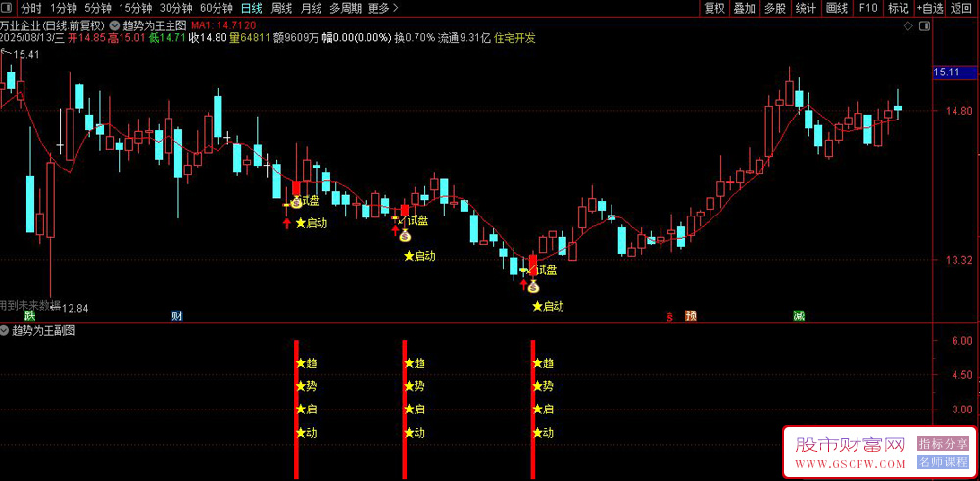The height and width of the screenshot is (481, 980).
Task: Open the dropdown circle beside 趋势为王副图
Action: [x=5, y=331]
